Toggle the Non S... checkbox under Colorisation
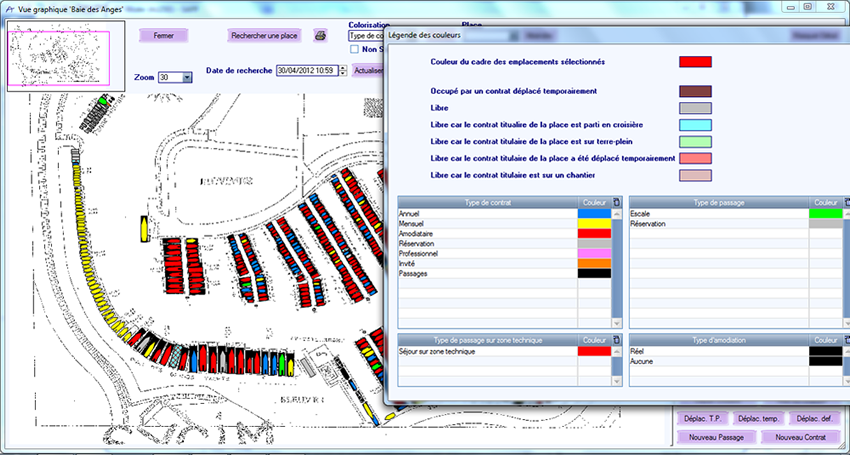850x455 pixels. (x=355, y=48)
